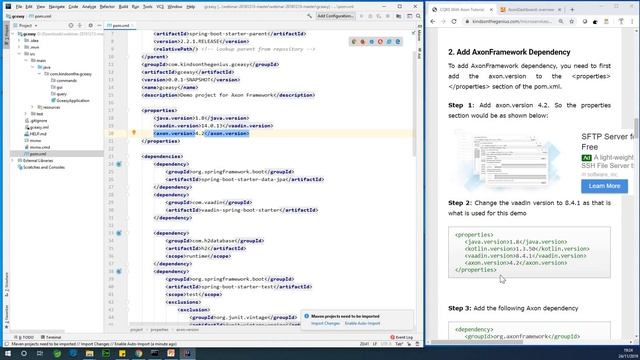Hide the Project panel with minus icon
This screenshot has width=640, height=360.
99,25
